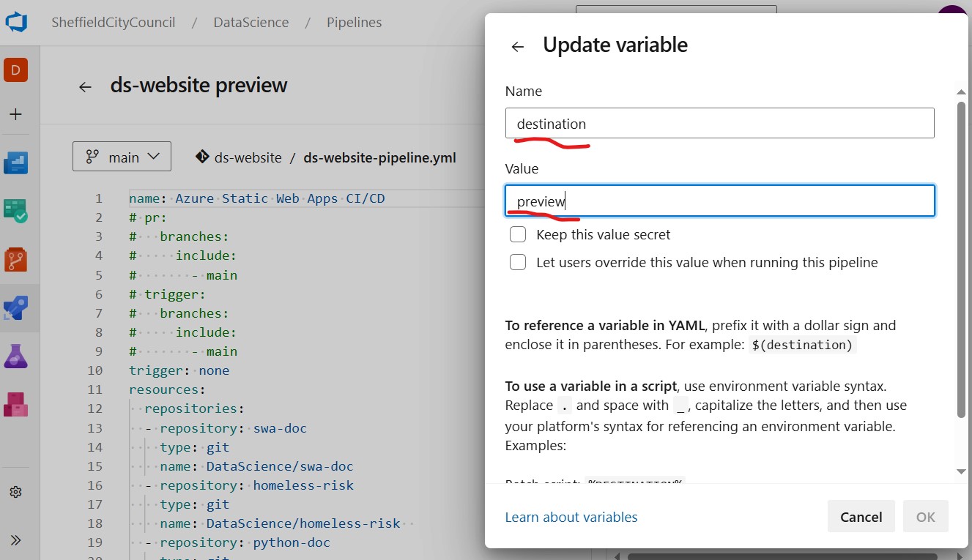Click 'name: DataScience/homeless-risk' line

pyautogui.click(x=281, y=523)
